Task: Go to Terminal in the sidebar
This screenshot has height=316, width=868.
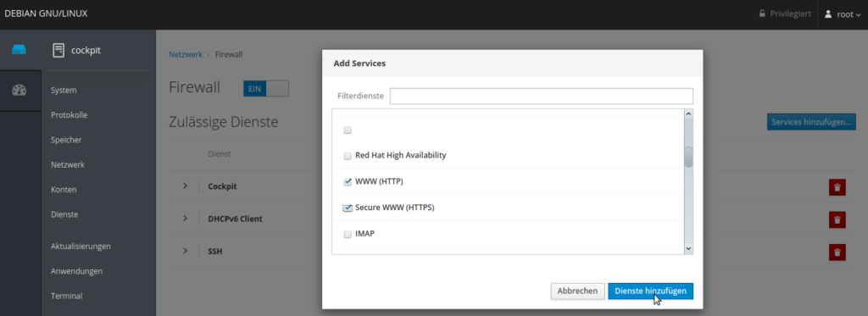Action: pyautogui.click(x=66, y=296)
